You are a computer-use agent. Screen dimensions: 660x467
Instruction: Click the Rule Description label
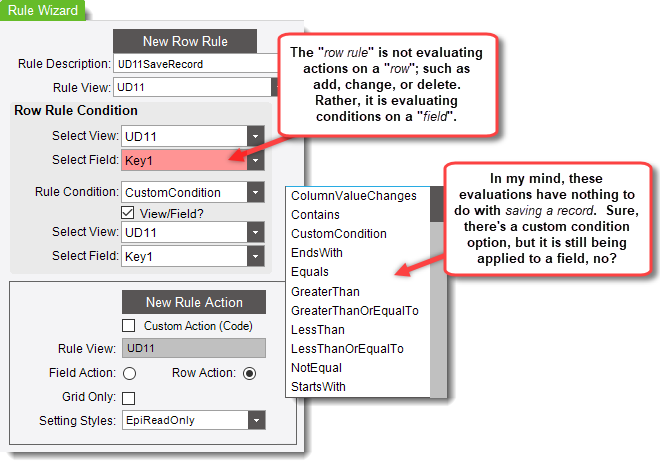click(64, 64)
